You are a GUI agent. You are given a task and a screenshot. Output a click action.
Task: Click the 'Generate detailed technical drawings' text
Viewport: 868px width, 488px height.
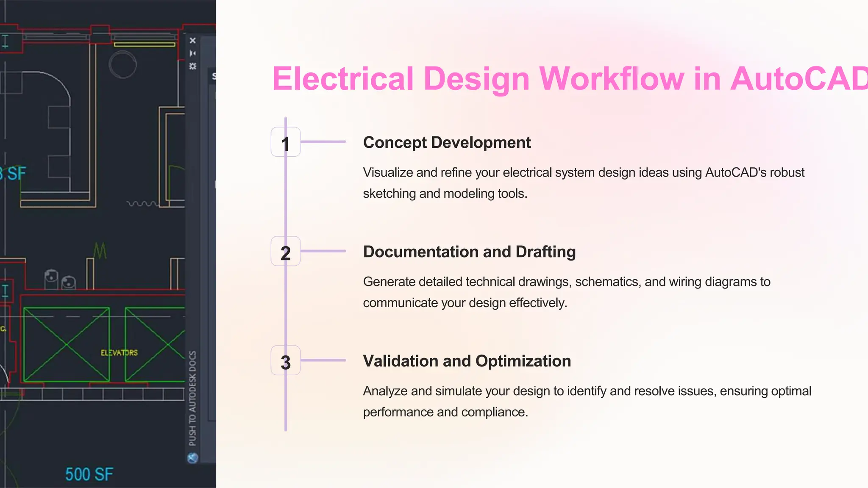tap(567, 292)
